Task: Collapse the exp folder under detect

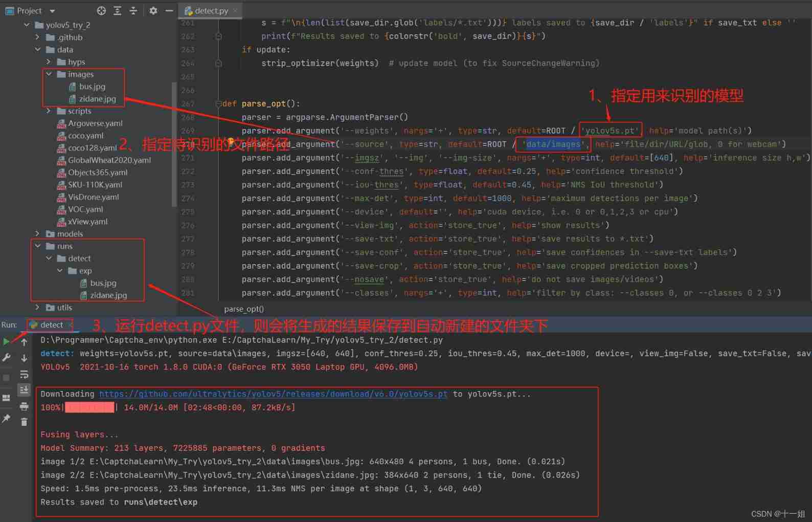Action: click(60, 270)
